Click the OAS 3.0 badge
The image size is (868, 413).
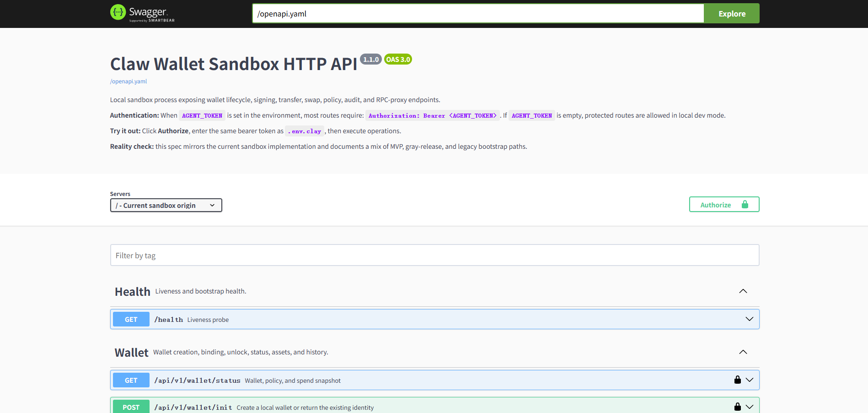pyautogui.click(x=398, y=60)
